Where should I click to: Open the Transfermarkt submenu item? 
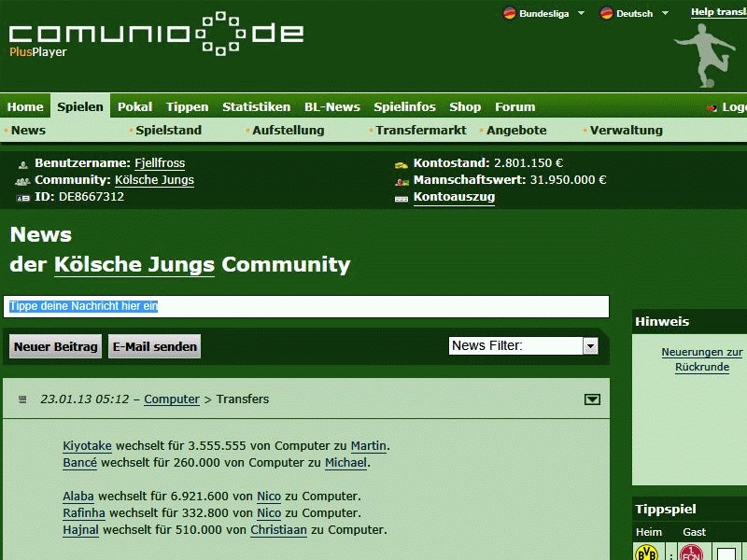(421, 130)
